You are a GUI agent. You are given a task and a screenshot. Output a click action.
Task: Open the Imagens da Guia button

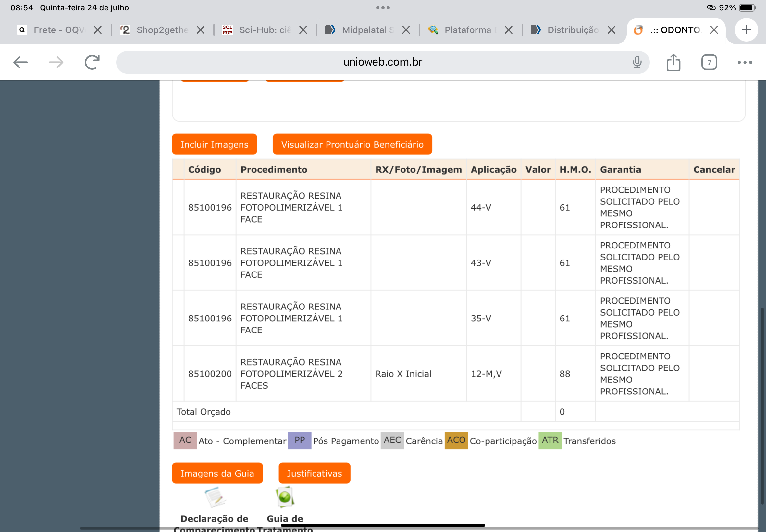pyautogui.click(x=217, y=473)
